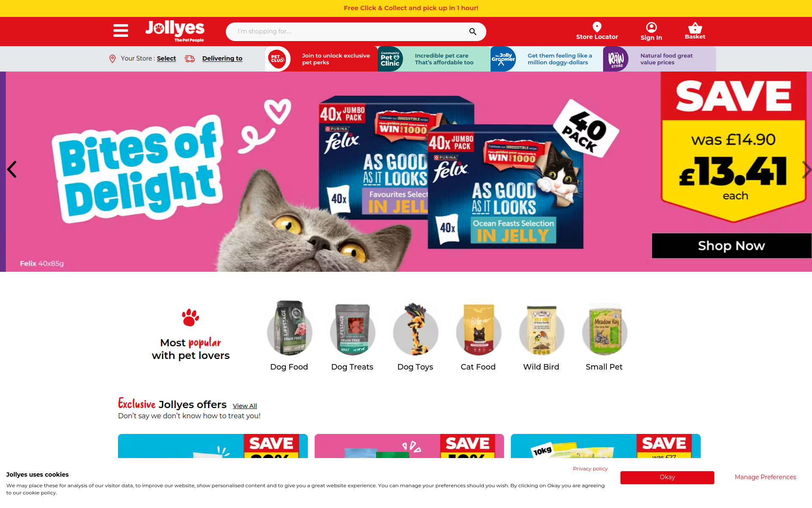Click the Delivering to link
Screen dimensions: 812x508
tap(222, 58)
